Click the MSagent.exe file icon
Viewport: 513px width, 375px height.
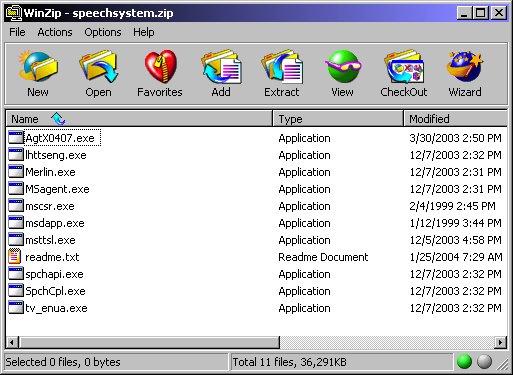(16, 189)
